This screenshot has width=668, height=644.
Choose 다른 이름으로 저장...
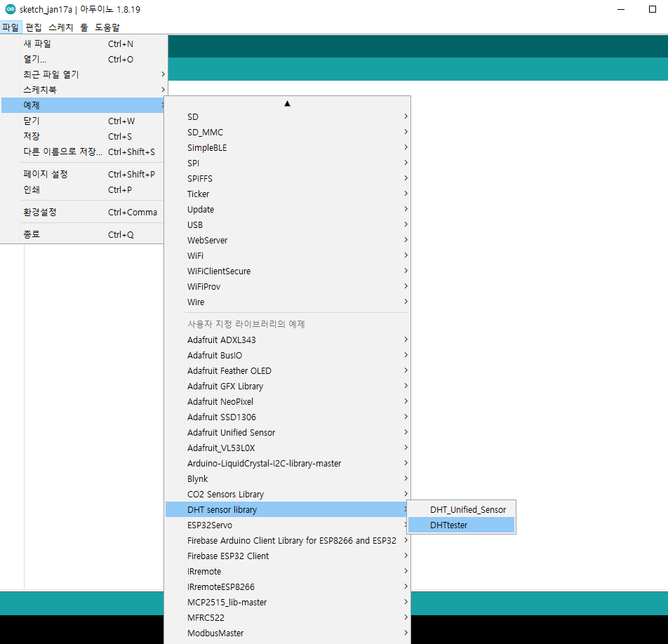pyautogui.click(x=83, y=152)
